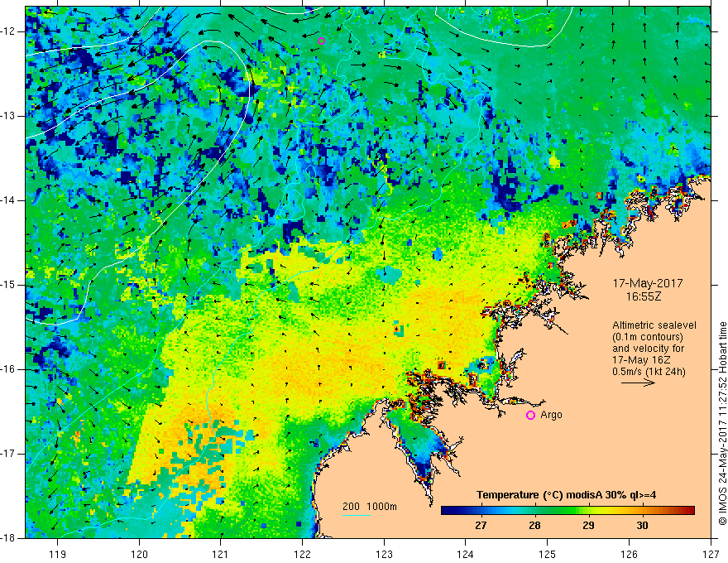The image size is (728, 563).
Task: Click the 17-May-2017 date label
Action: click(x=648, y=283)
